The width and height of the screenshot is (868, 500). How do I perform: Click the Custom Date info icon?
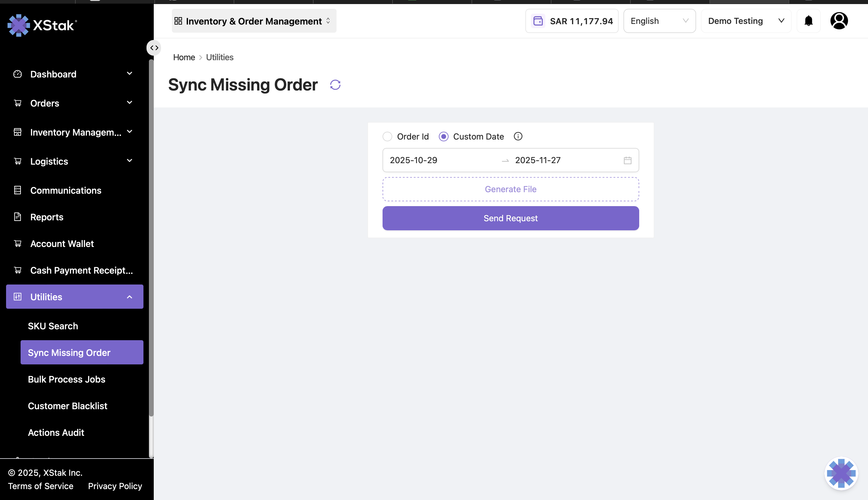click(x=518, y=136)
